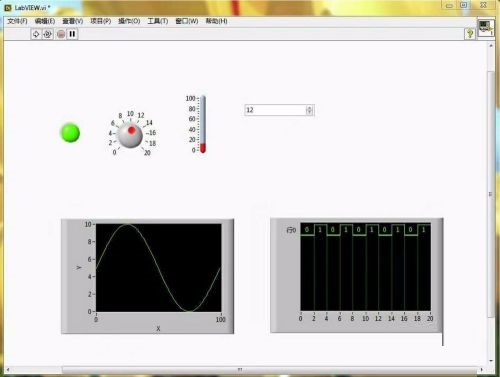500x377 pixels.
Task: Click the Run arrow toolbar button
Action: (36, 34)
